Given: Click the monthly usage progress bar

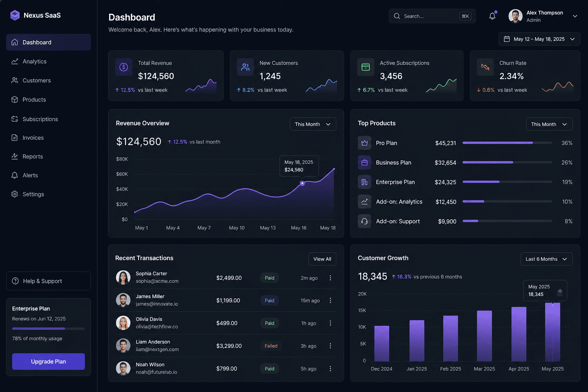Looking at the screenshot, I should [48, 329].
